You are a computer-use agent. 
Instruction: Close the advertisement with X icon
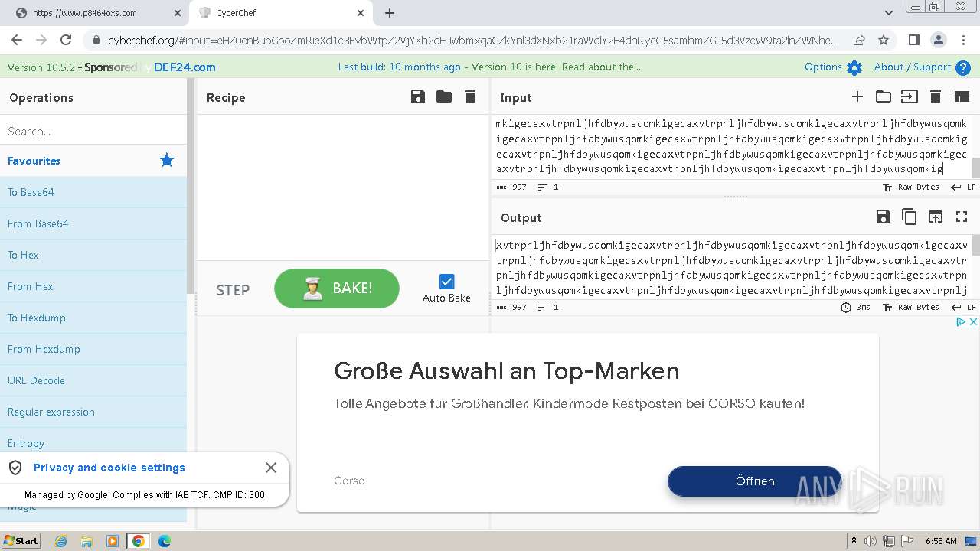pyautogui.click(x=973, y=322)
